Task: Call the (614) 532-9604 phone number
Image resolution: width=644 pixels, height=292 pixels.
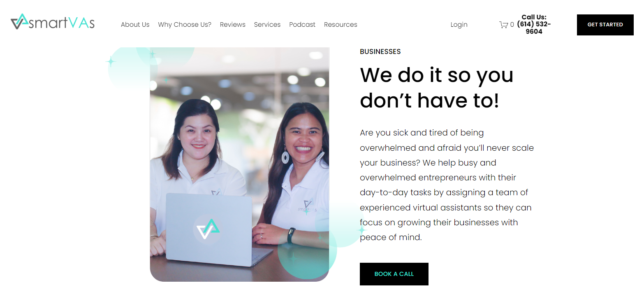Action: click(x=534, y=28)
